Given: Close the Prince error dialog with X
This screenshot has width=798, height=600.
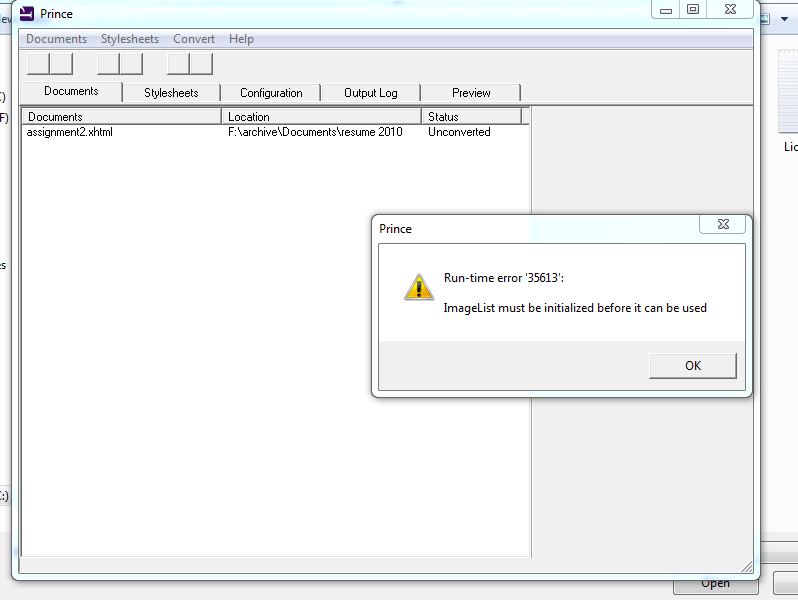Looking at the screenshot, I should 722,224.
